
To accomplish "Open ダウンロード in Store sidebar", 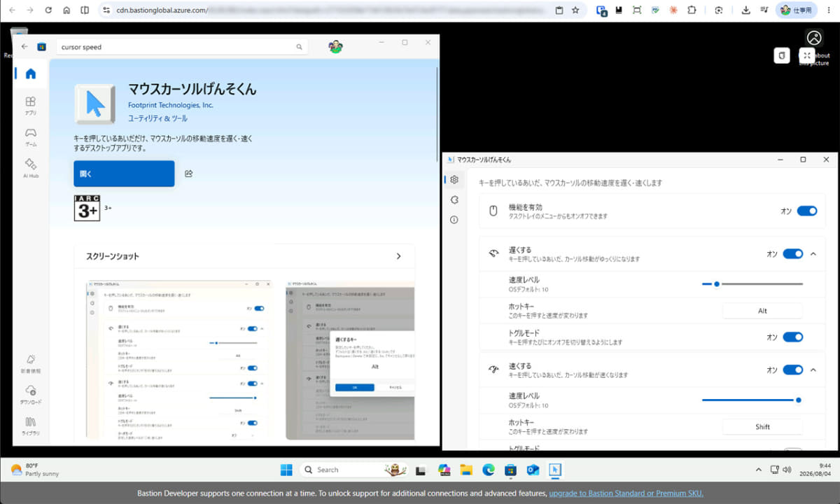I will coord(30,395).
